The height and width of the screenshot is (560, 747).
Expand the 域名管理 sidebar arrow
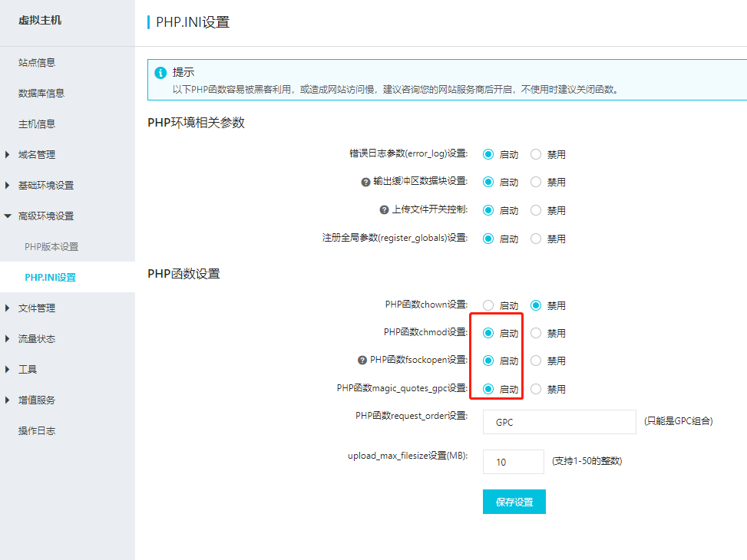click(x=7, y=155)
